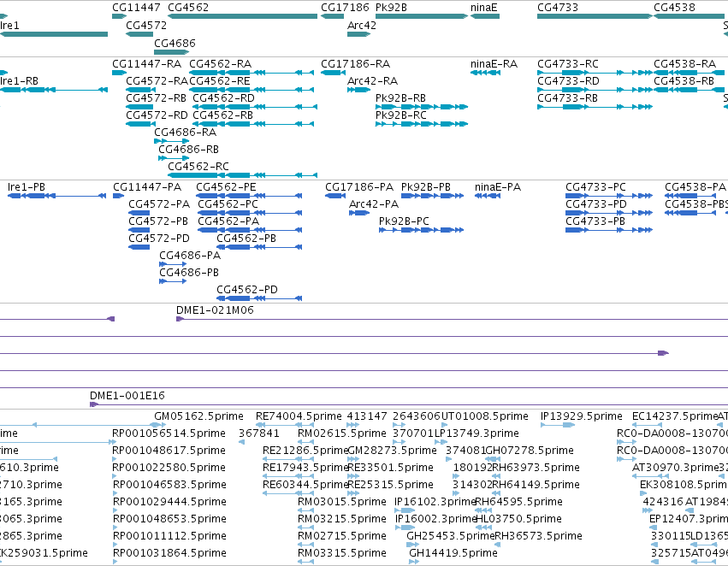Image resolution: width=728 pixels, height=566 pixels.
Task: Click protein Pk92B-PC
Action: click(404, 221)
